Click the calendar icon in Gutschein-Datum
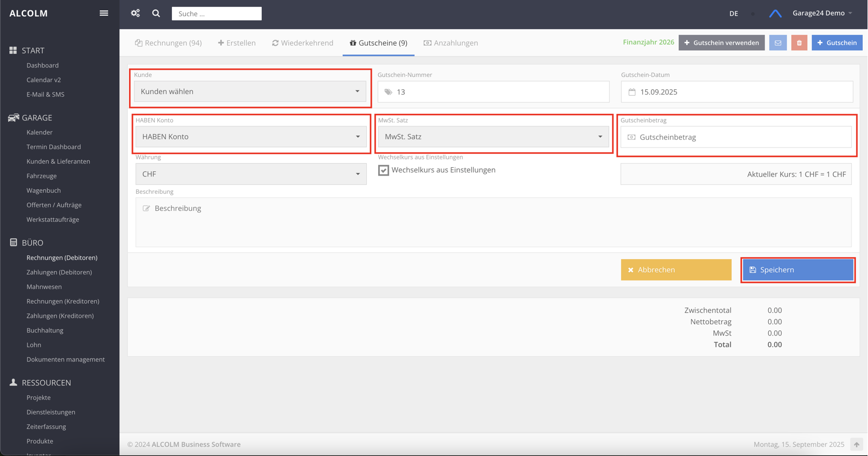Image resolution: width=868 pixels, height=456 pixels. (x=632, y=92)
